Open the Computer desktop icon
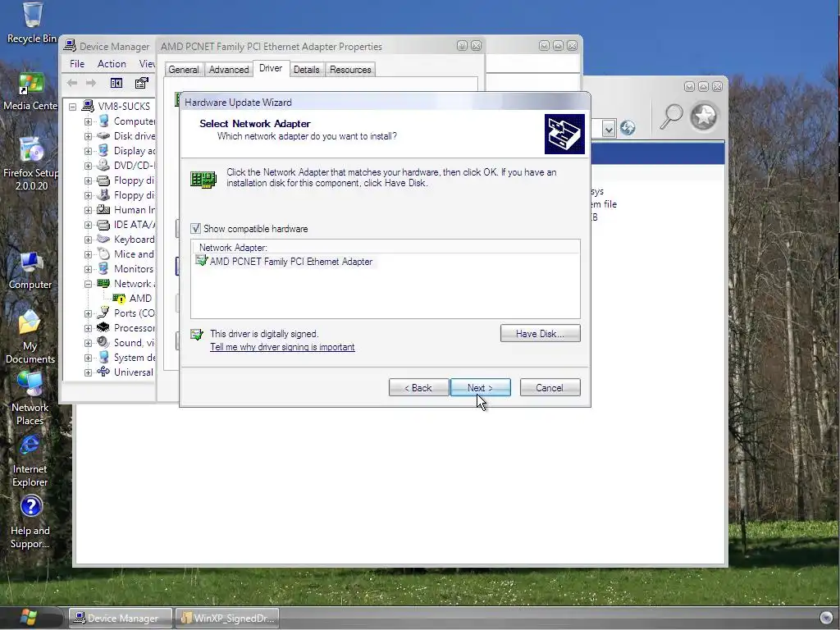The width and height of the screenshot is (840, 630). (30, 271)
